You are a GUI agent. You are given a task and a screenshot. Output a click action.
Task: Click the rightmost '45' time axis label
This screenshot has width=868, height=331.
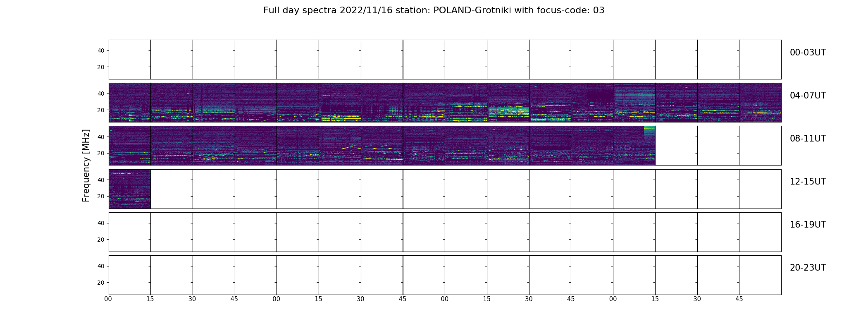(739, 299)
